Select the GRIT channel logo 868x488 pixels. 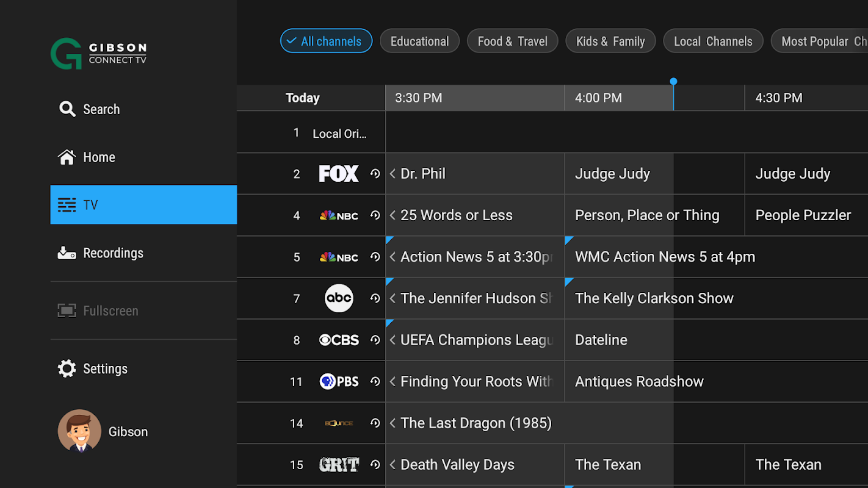tap(339, 464)
